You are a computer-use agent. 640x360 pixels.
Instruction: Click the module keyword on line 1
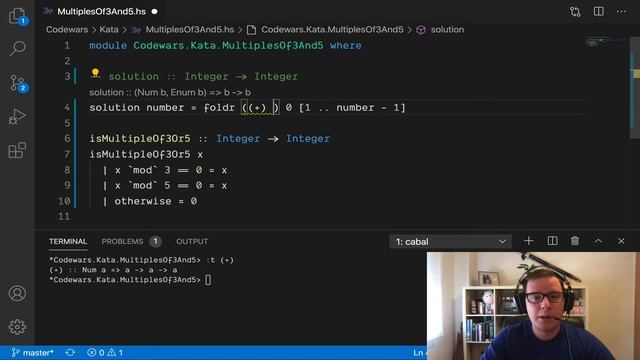click(108, 45)
